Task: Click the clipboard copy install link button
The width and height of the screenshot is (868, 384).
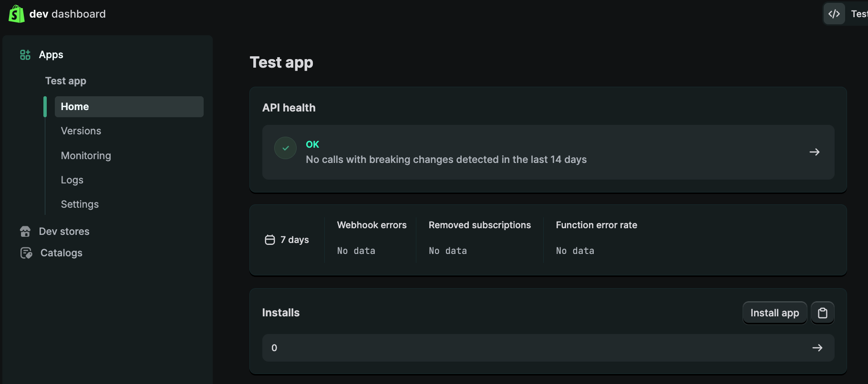Action: tap(823, 313)
